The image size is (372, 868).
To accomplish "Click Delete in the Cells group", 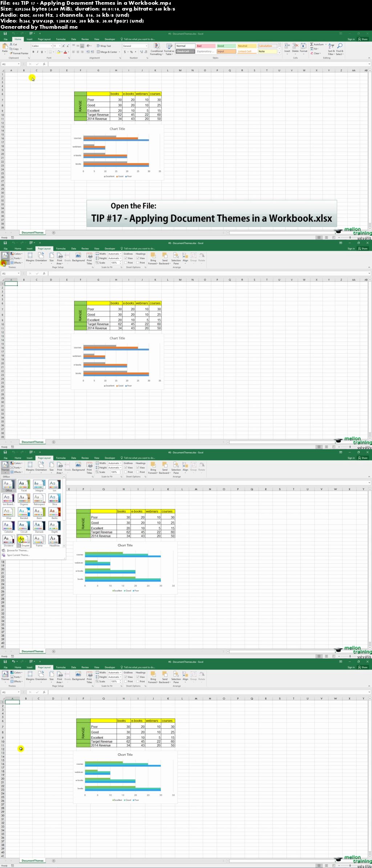I will tap(295, 48).
